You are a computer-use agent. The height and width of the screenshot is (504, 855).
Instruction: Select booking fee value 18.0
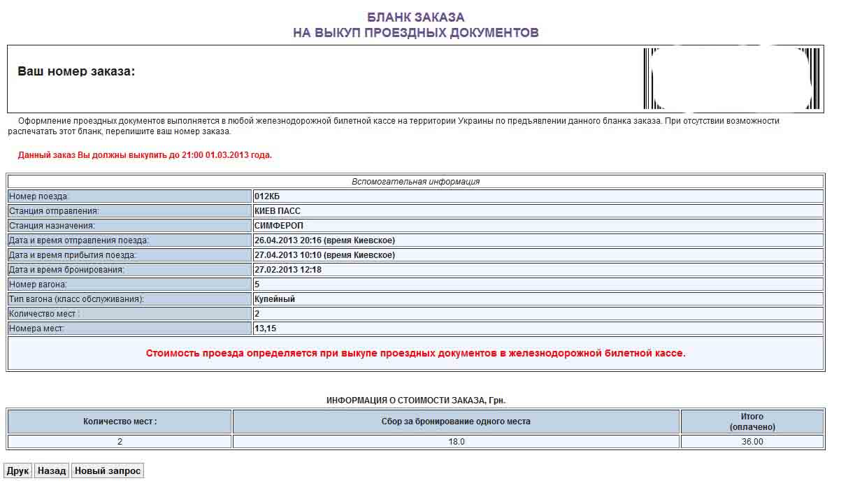456,442
